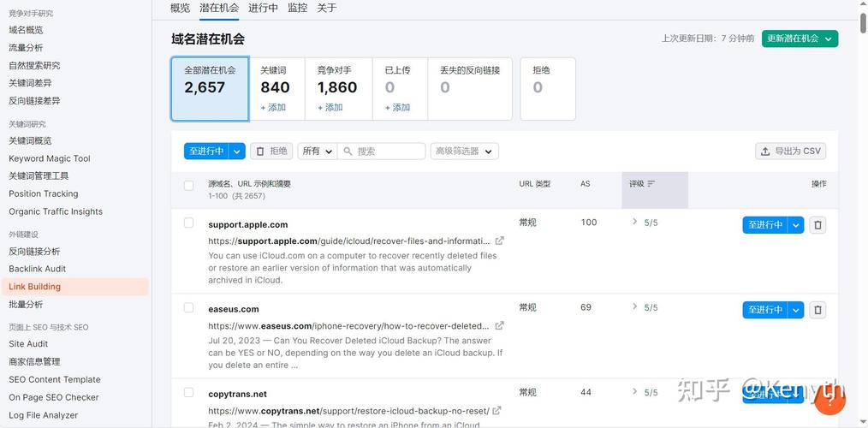Delete the support.apple.com row with trash icon
The width and height of the screenshot is (868, 428).
817,225
